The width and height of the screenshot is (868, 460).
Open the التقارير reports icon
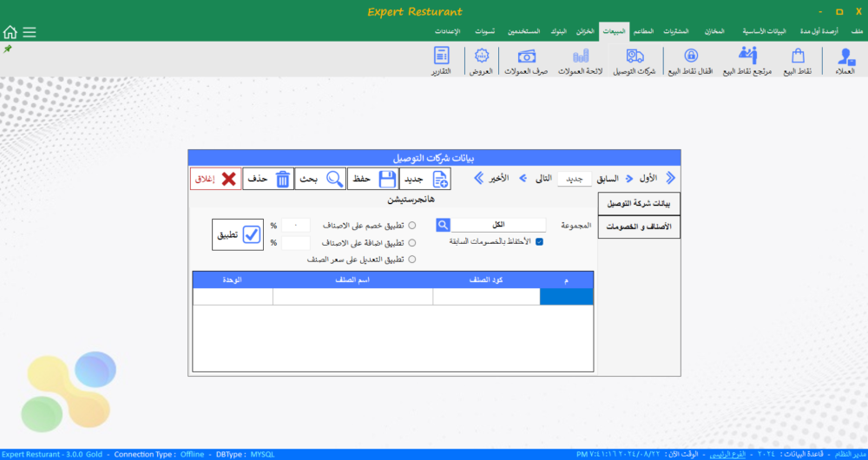442,62
